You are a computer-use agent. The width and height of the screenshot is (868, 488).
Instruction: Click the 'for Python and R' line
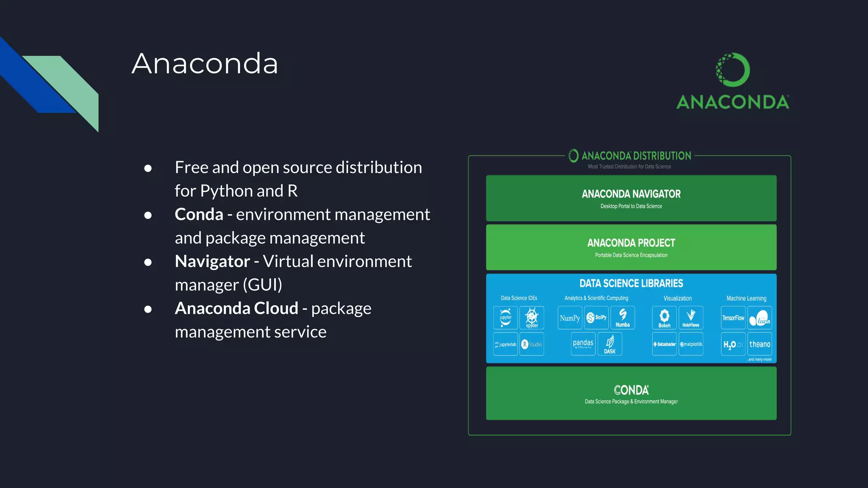(x=236, y=191)
